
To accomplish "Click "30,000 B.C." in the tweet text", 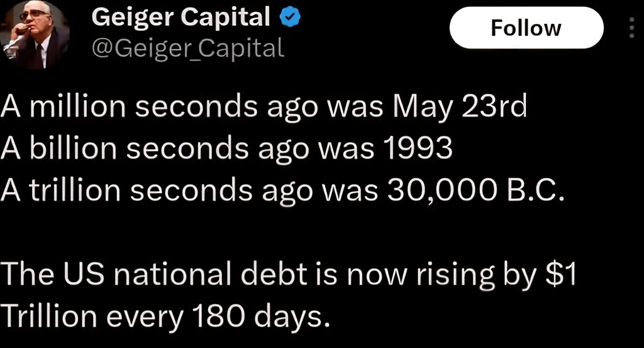I will click(475, 191).
